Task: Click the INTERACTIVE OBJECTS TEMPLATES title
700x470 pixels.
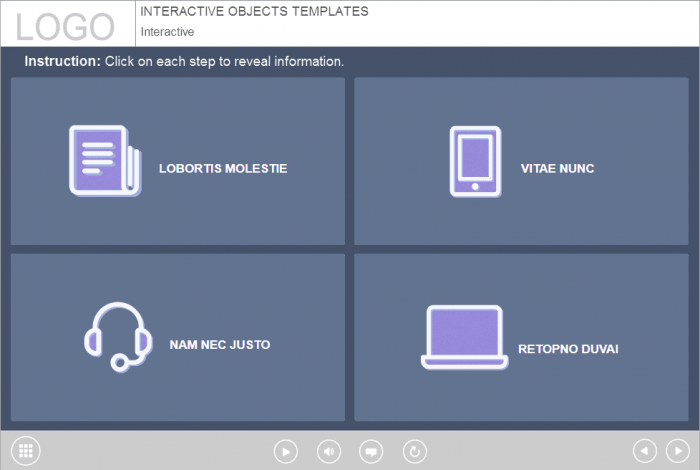Action: click(254, 12)
